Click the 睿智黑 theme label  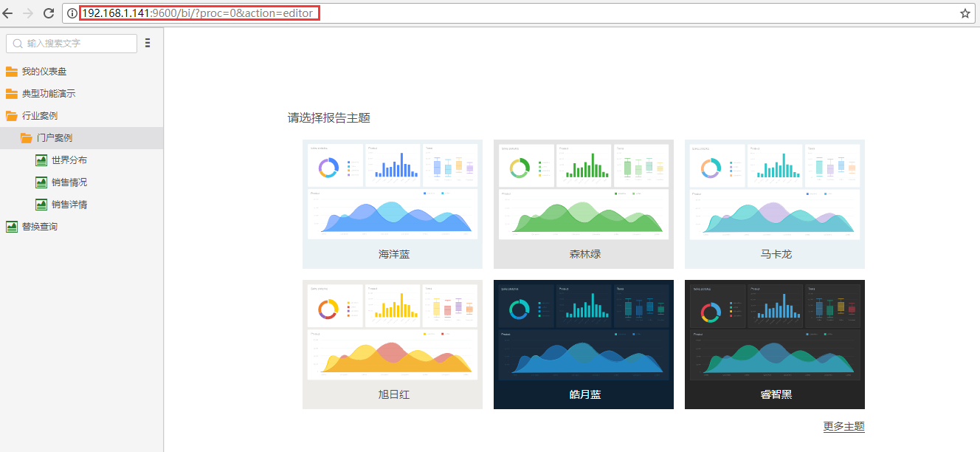click(776, 394)
